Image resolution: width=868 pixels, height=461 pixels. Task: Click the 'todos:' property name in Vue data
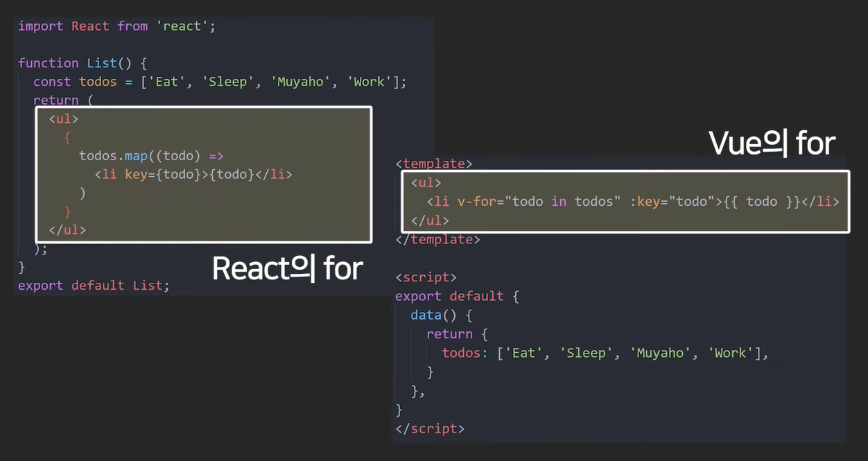[x=465, y=353]
